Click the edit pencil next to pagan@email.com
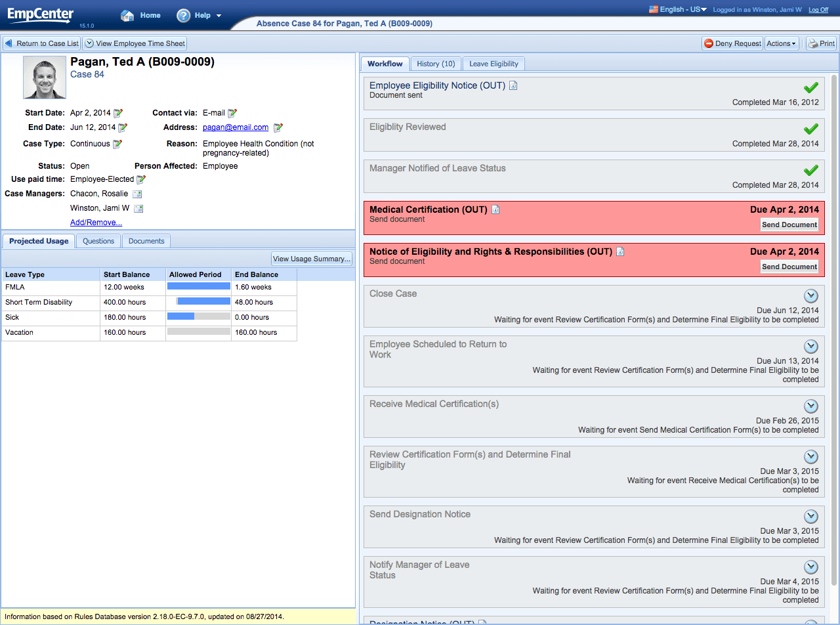Screen dimensions: 840x625 click(278, 127)
